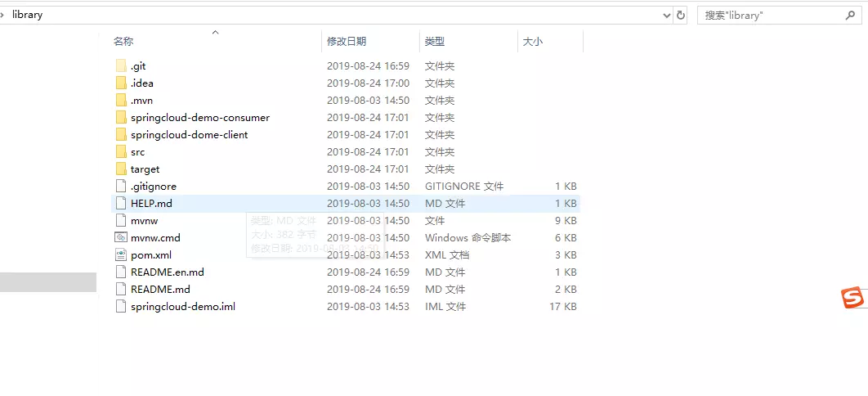
Task: Click the src folder icon
Action: coord(121,151)
